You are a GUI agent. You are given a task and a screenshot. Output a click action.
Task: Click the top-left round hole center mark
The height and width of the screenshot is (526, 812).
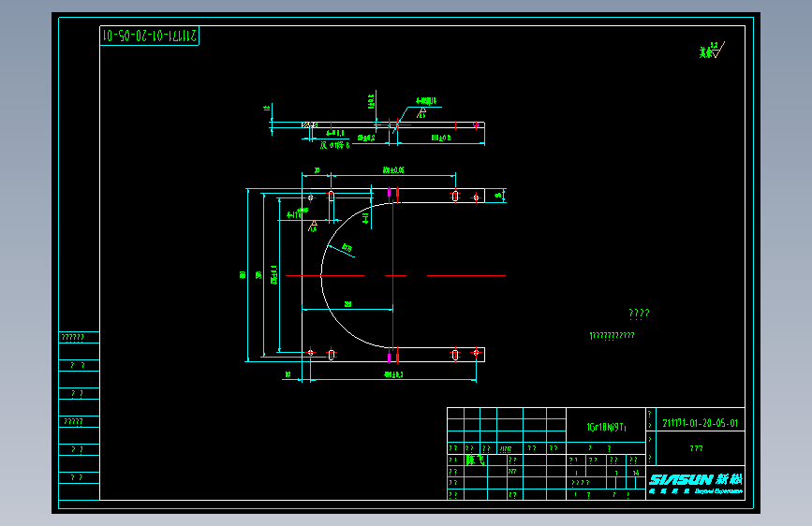[310, 197]
